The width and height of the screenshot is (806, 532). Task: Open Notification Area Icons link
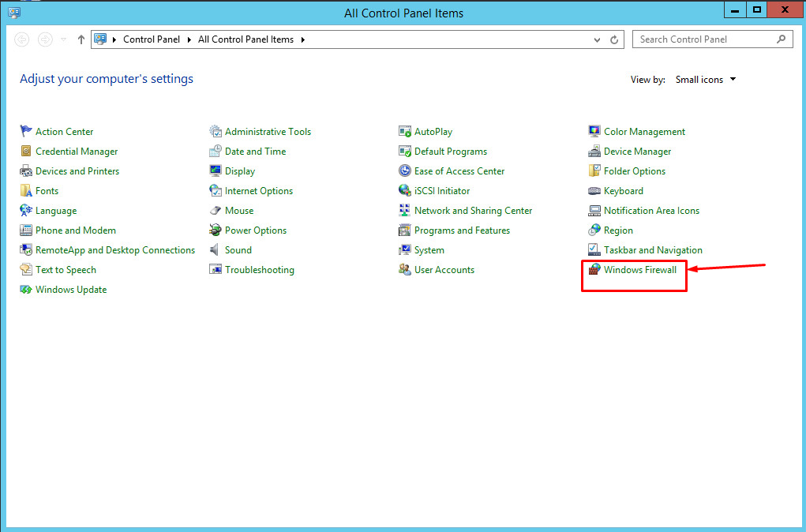[x=651, y=210]
